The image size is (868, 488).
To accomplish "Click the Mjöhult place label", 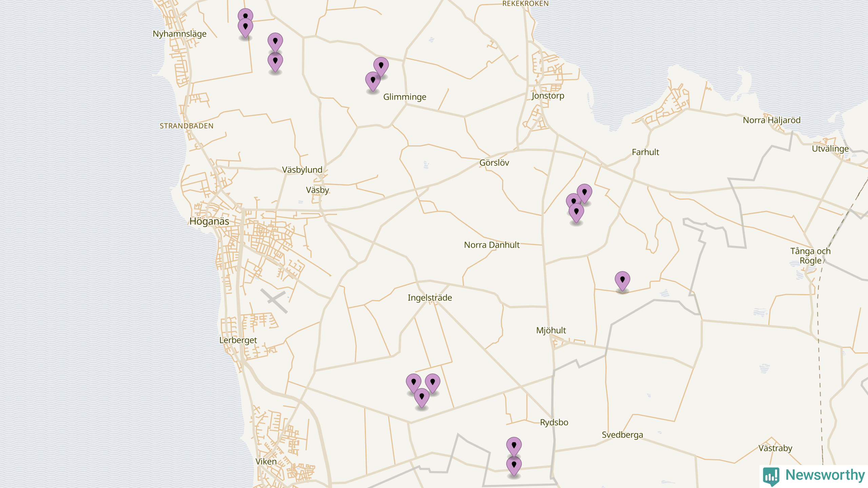I will [551, 330].
